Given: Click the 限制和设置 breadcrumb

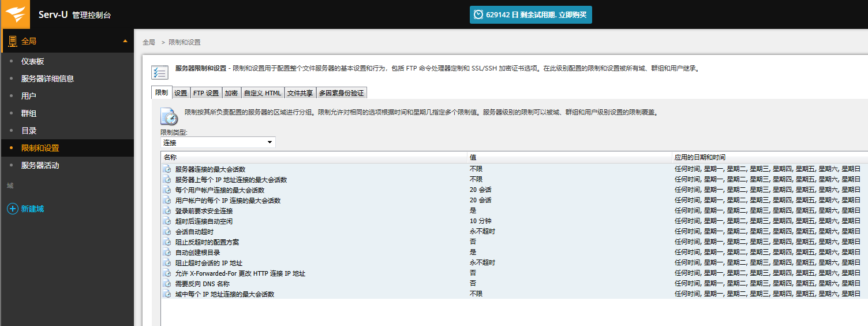Looking at the screenshot, I should (x=185, y=42).
